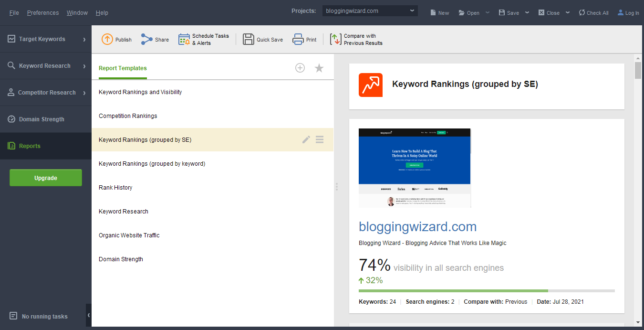Expand the Save dropdown arrow
The image size is (644, 330).
click(x=527, y=12)
